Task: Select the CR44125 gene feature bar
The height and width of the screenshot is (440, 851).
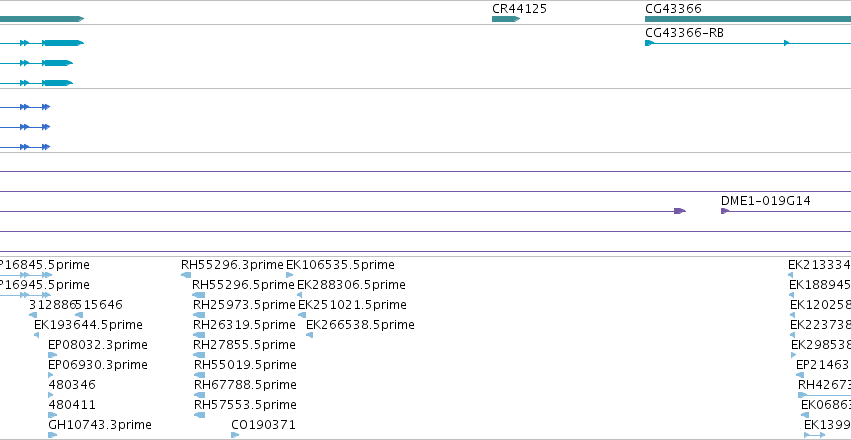Action: pyautogui.click(x=506, y=19)
